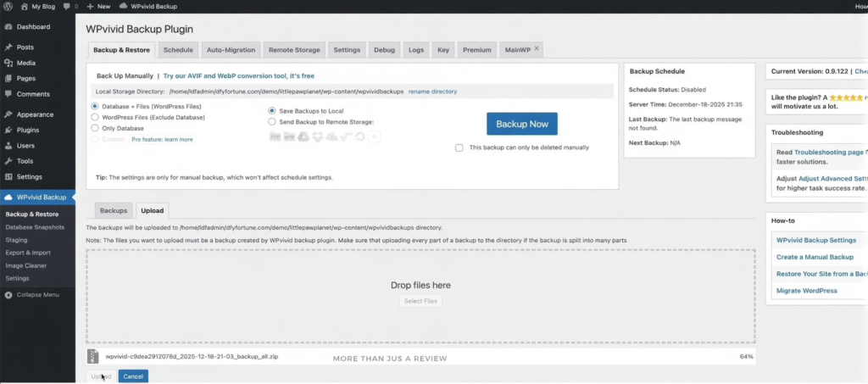Click the WordPress logo in admin bar
Viewport: 868px width, 384px height.
pyautogui.click(x=8, y=6)
